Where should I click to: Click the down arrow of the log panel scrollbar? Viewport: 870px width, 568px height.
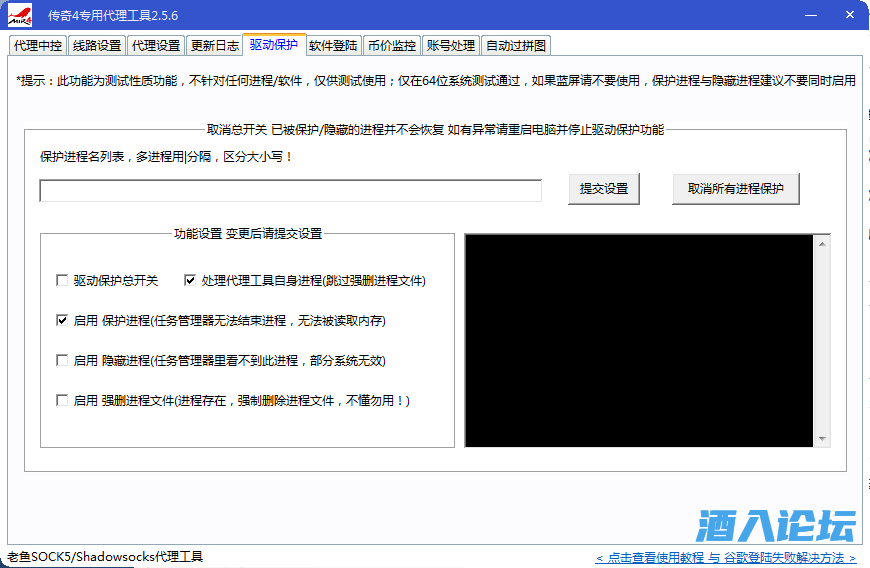pos(822,439)
